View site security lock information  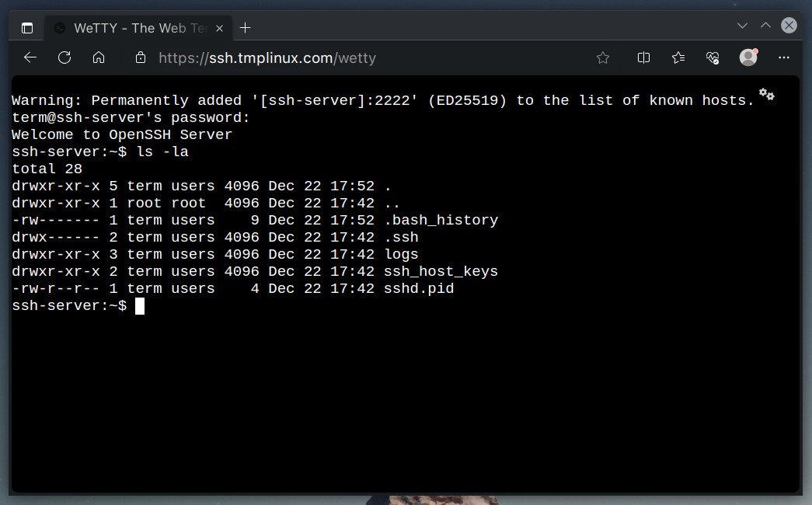click(141, 57)
